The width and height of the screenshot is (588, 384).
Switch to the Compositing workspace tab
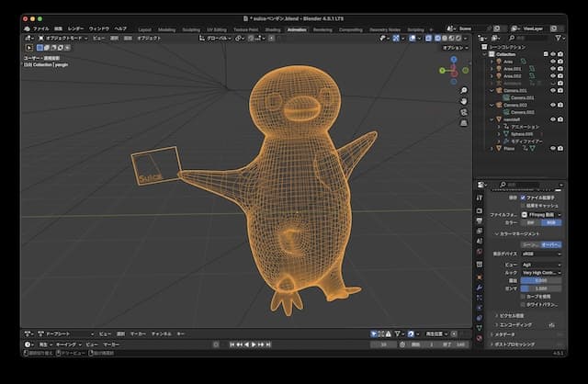(350, 28)
